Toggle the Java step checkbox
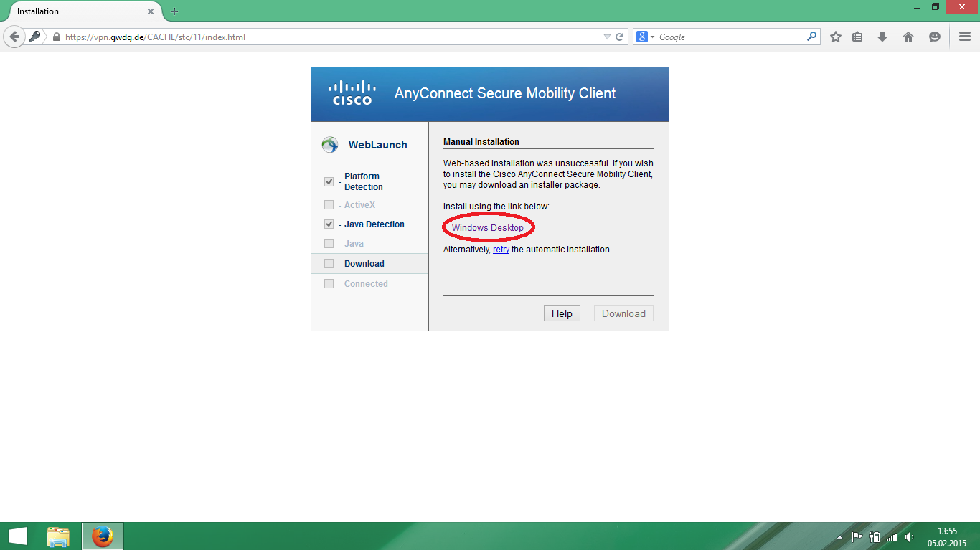980x550 pixels. [329, 244]
